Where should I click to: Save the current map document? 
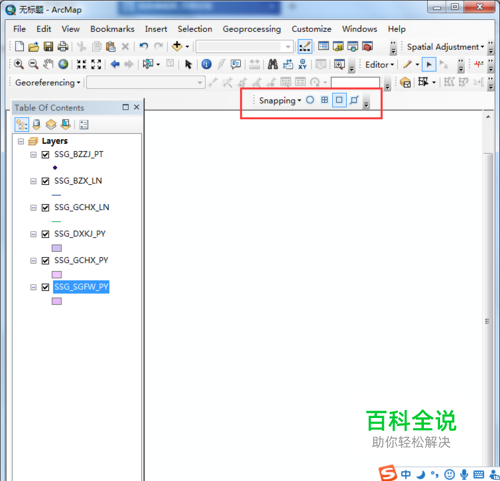click(48, 47)
